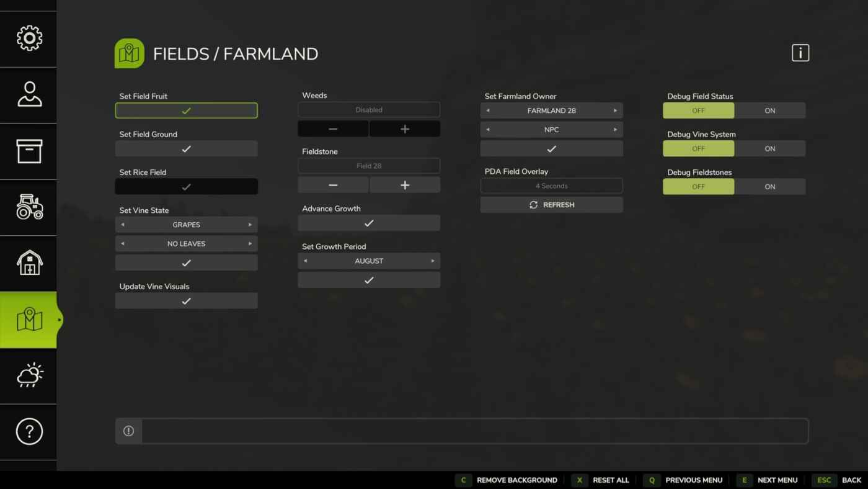Apply Set Growth Period checkmark button
Viewport: 868px width, 489px height.
(369, 280)
